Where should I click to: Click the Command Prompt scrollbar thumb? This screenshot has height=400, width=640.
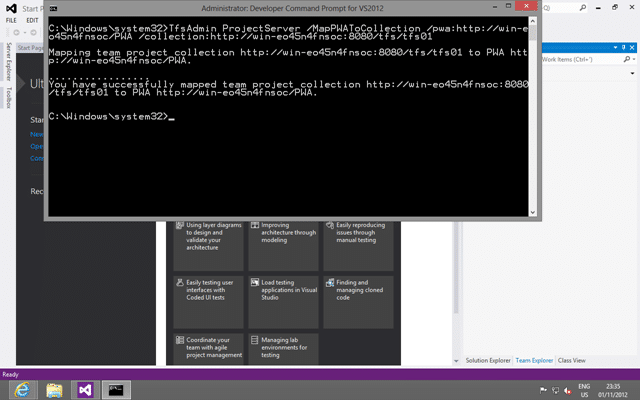click(532, 32)
